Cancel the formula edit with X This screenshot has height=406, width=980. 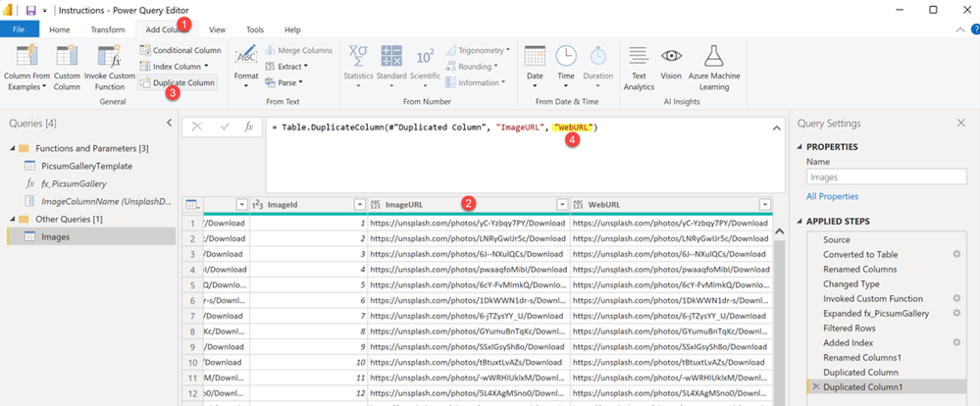[197, 127]
